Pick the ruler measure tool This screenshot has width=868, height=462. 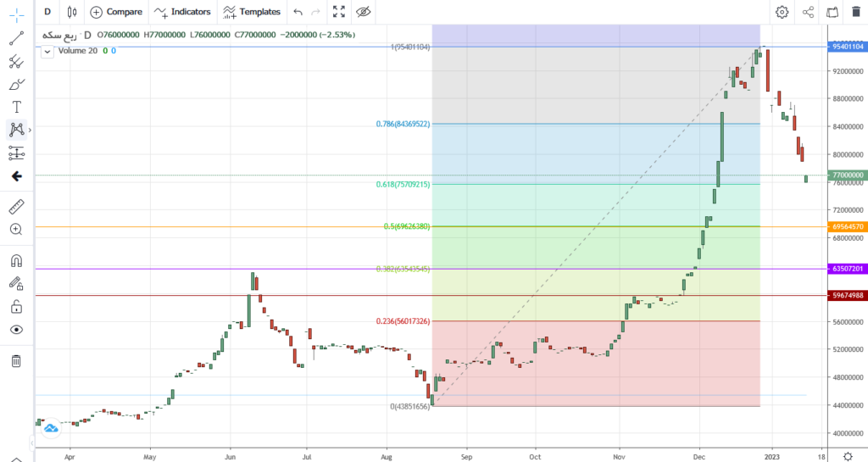coord(17,206)
